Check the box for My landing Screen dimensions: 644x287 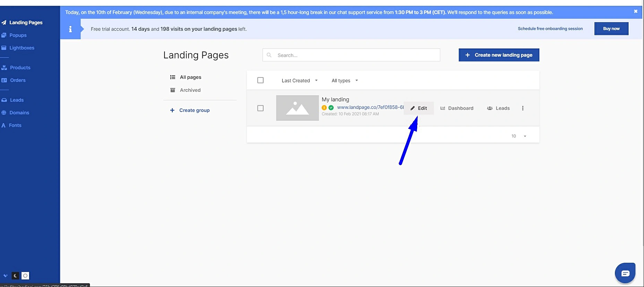coord(260,108)
